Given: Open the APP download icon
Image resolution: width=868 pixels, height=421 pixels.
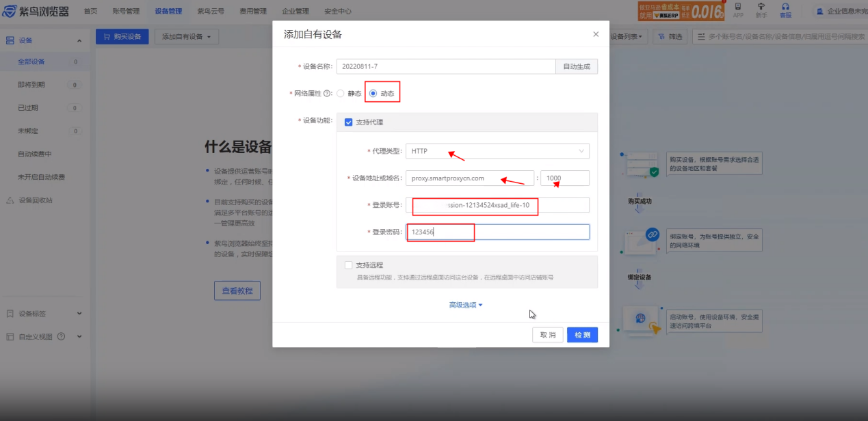Looking at the screenshot, I should 738,7.
